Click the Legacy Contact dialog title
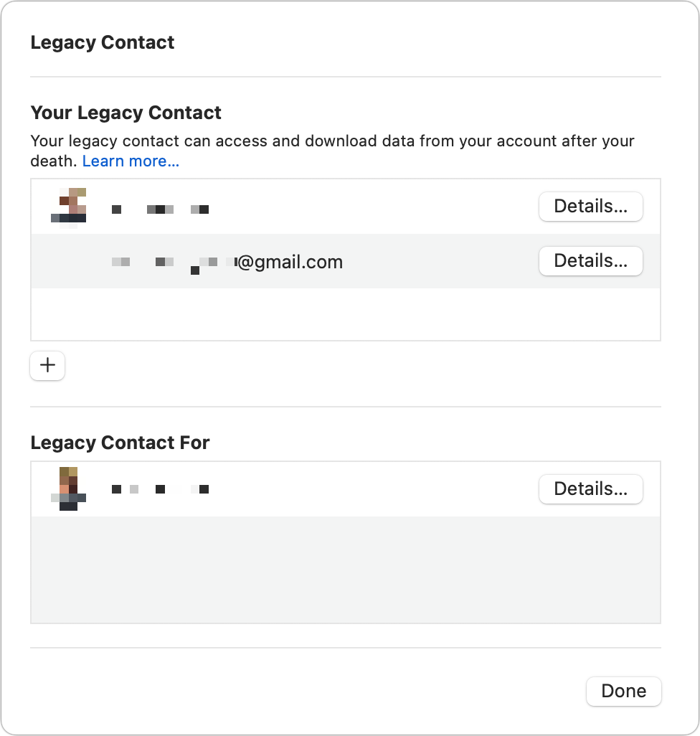Screen dimensions: 700x736 (103, 43)
